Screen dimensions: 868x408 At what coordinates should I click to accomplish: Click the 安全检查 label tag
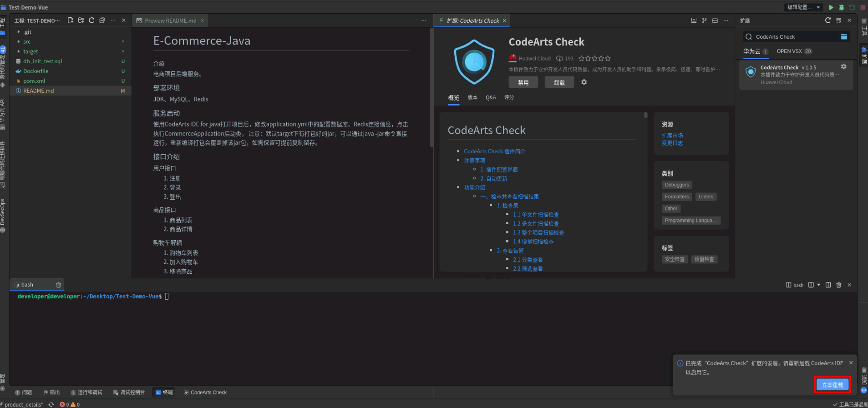675,259
